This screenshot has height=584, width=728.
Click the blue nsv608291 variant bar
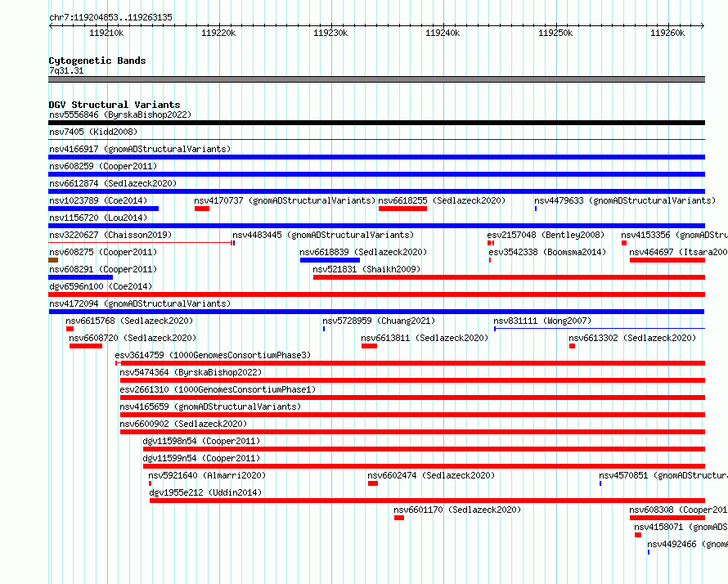(x=80, y=277)
